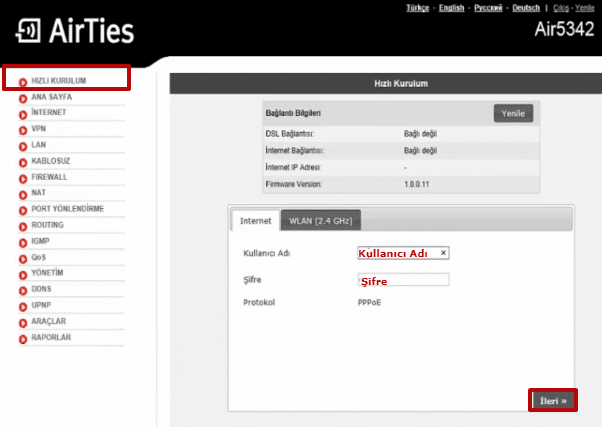
Task: Click the DSL Bağlantısı status 'Bağlı değil'
Action: coord(420,134)
